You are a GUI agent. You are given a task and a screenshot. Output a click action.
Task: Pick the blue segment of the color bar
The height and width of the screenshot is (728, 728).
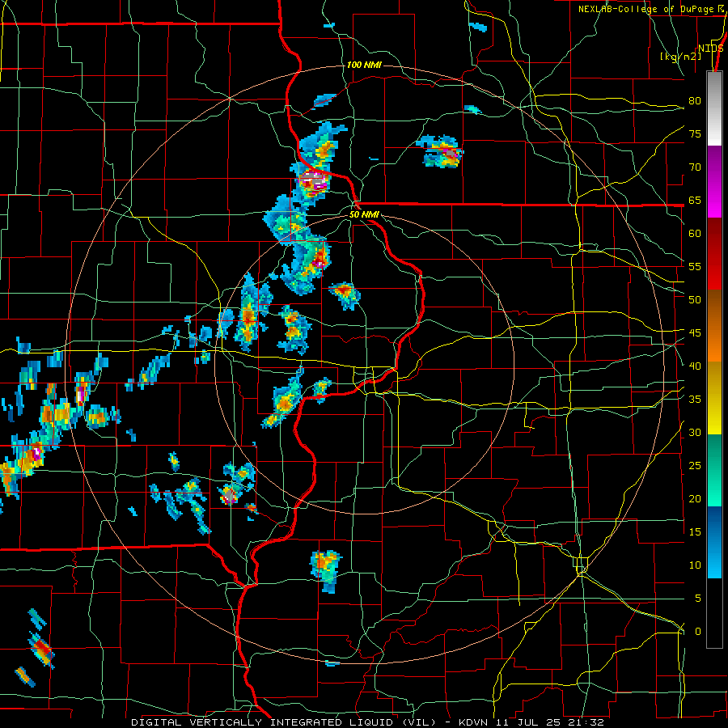714,542
